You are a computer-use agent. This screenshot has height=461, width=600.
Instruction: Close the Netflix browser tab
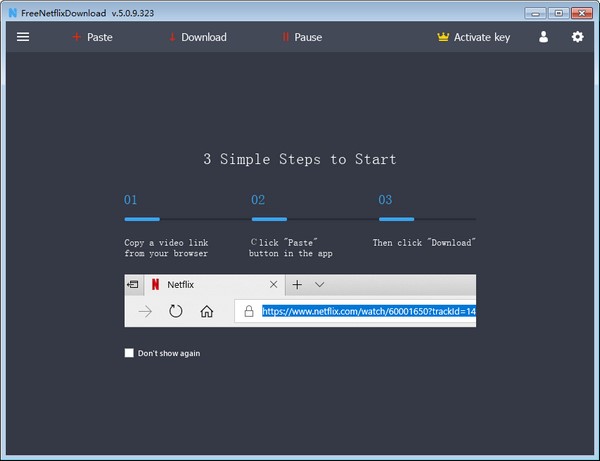(273, 284)
